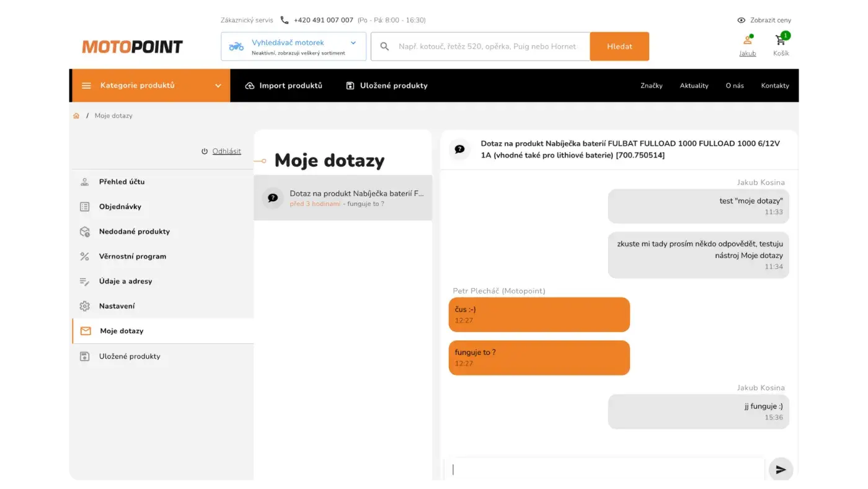Click the Zobrazit ceny text

771,20
